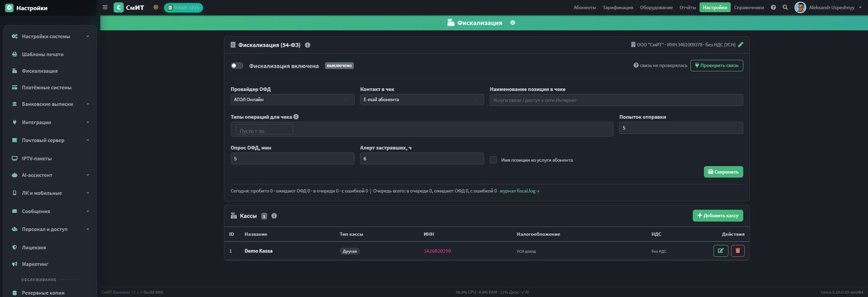Go to Справочники menu

[749, 7]
